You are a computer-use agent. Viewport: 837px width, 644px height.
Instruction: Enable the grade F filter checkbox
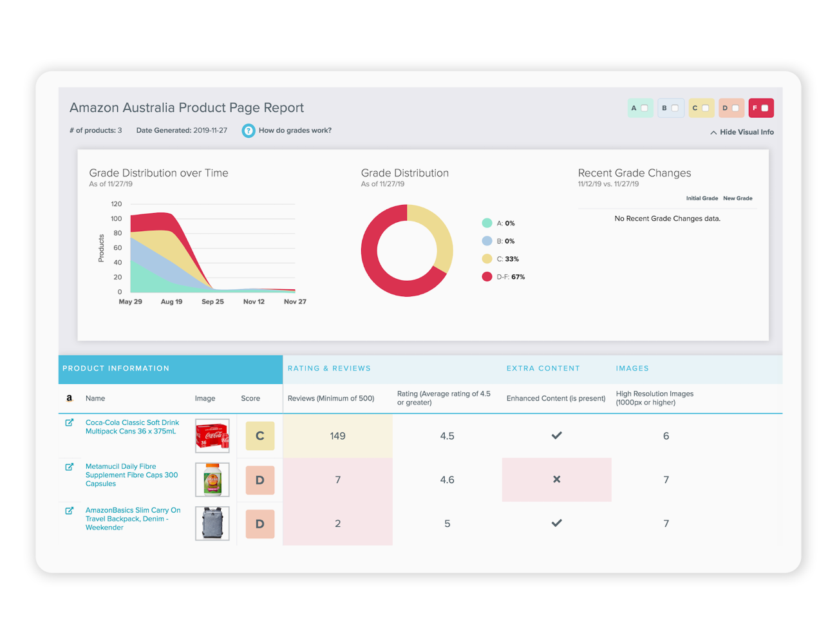(766, 108)
